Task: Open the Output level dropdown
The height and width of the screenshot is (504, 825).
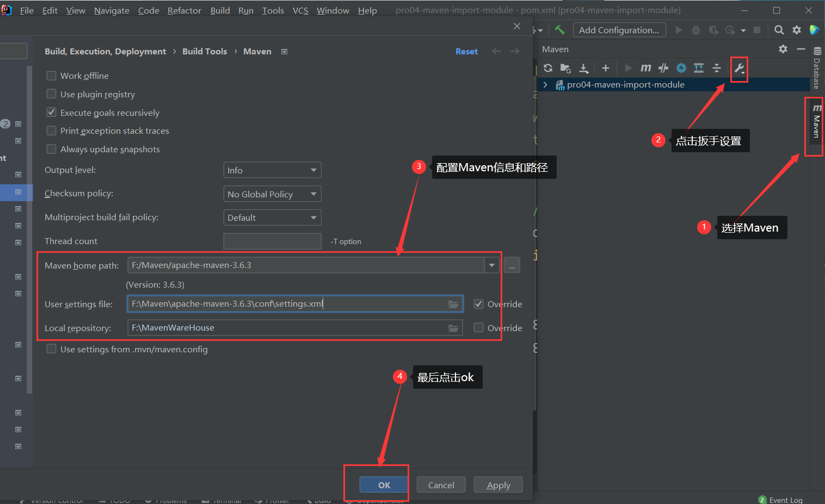Action: coord(272,170)
